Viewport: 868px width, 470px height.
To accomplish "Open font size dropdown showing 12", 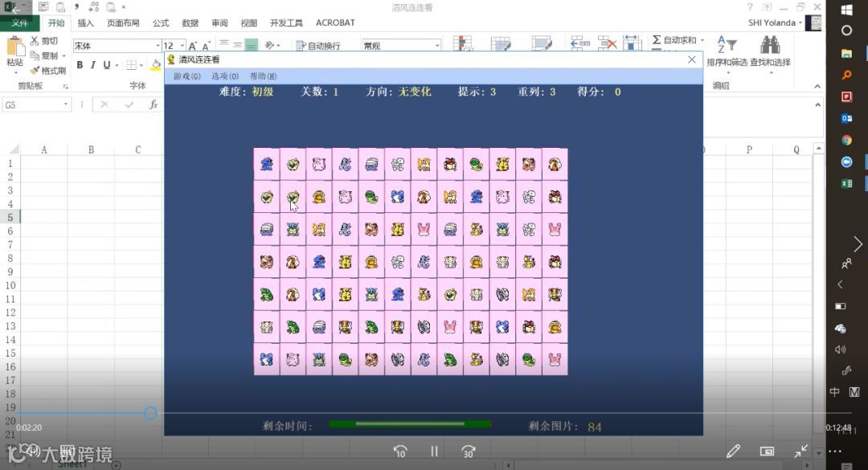I will coord(182,46).
